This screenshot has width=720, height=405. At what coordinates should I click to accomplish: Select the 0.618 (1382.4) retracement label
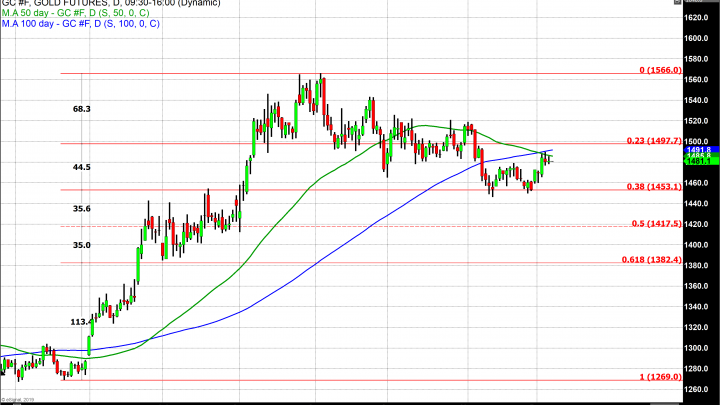point(651,259)
